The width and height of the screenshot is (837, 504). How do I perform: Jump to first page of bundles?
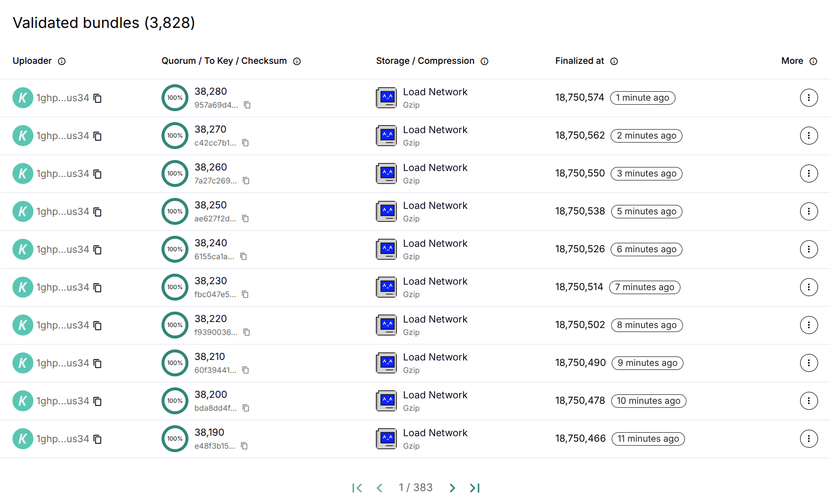[x=357, y=488]
